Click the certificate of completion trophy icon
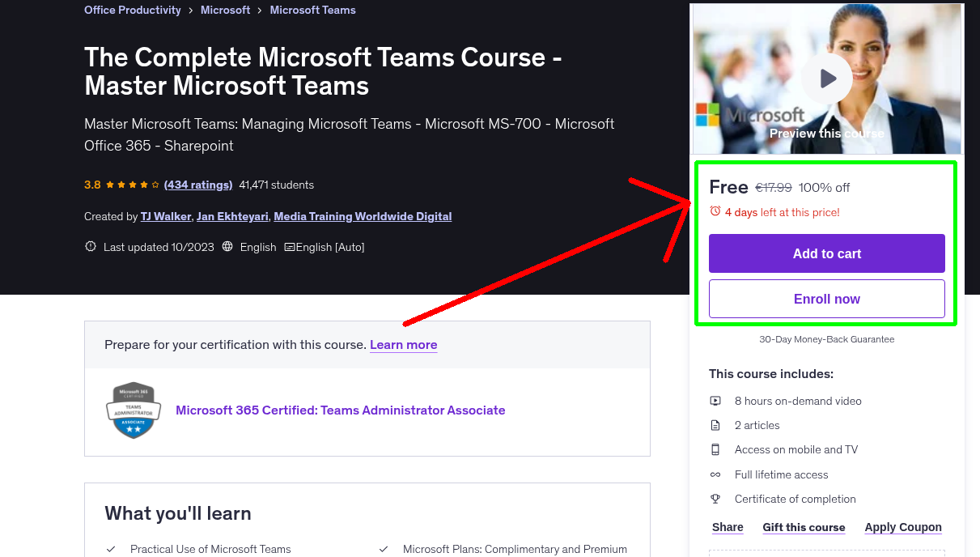The width and height of the screenshot is (980, 557). (x=715, y=499)
